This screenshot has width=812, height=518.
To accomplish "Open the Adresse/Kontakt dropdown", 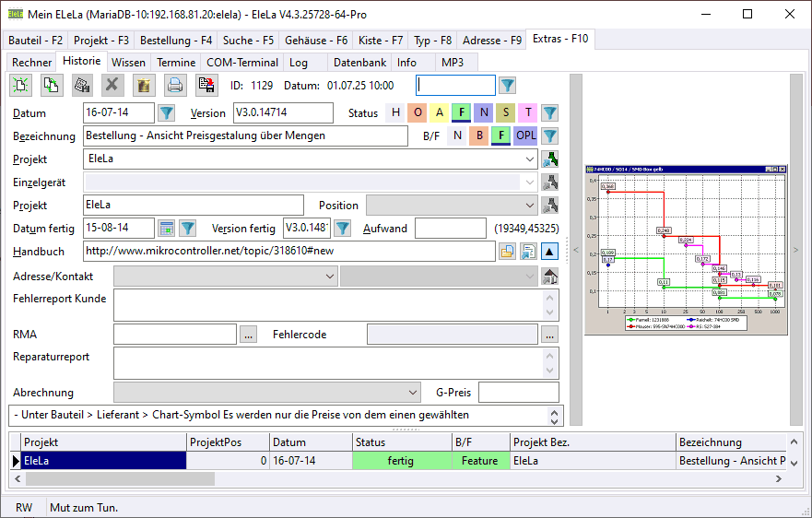I will [x=330, y=276].
